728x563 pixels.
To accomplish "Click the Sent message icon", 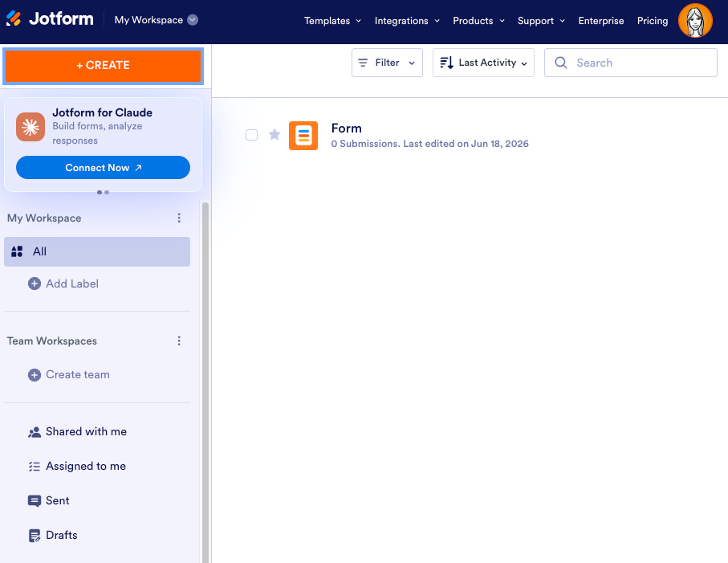I will pyautogui.click(x=35, y=500).
